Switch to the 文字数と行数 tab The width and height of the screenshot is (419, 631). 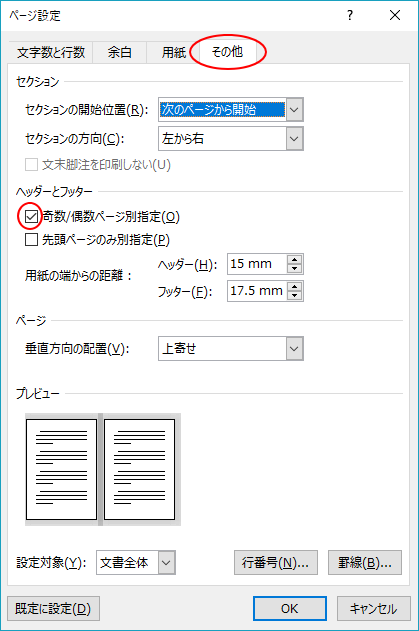pyautogui.click(x=51, y=52)
